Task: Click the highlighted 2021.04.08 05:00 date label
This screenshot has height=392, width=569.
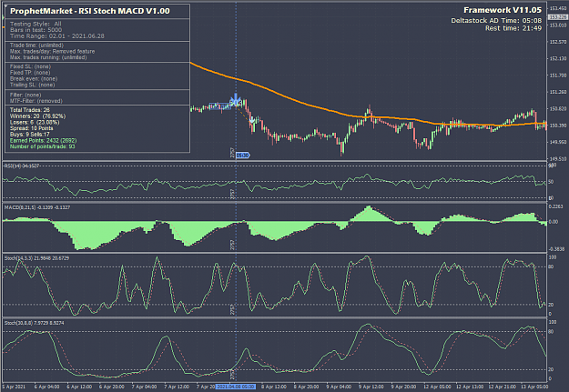Action: pos(236,387)
